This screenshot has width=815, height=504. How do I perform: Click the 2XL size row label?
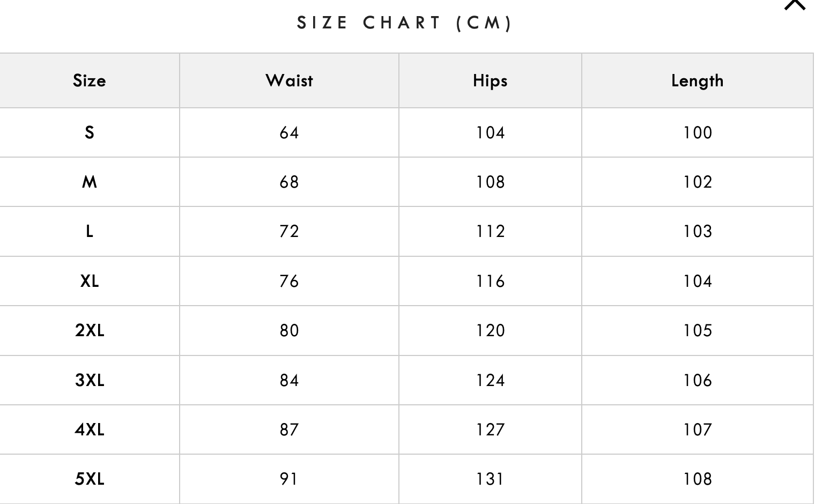tap(90, 330)
